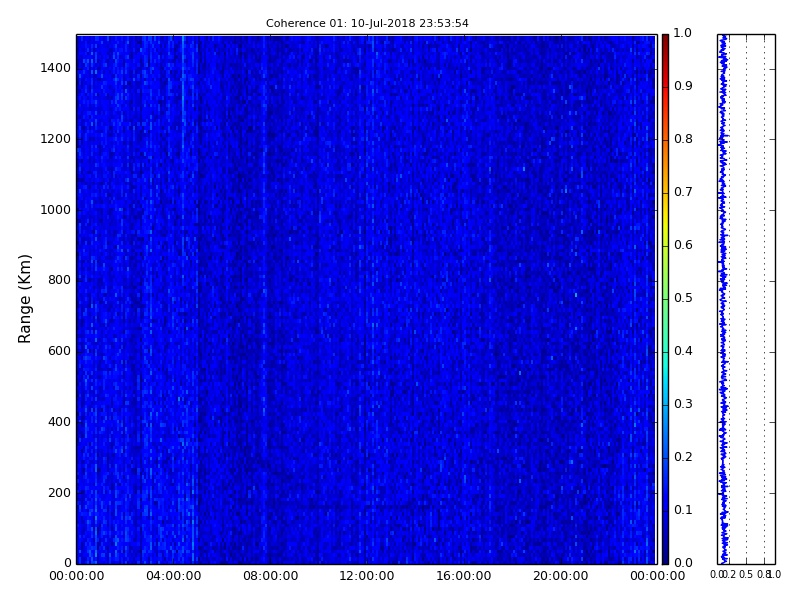The image size is (800, 600).
Task: Click the colorbar 0.6 label
Action: 683,245
